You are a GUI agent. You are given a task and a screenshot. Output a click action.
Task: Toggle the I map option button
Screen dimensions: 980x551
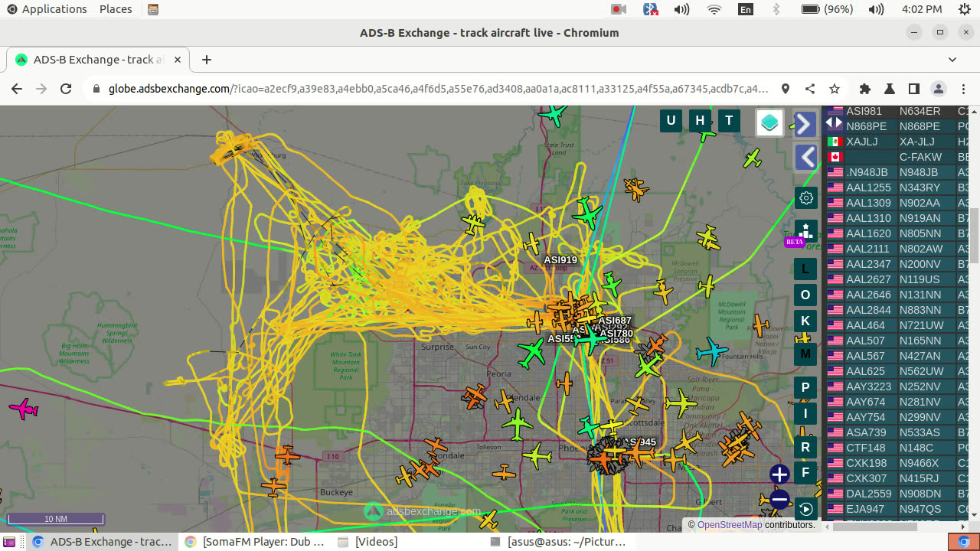(805, 414)
